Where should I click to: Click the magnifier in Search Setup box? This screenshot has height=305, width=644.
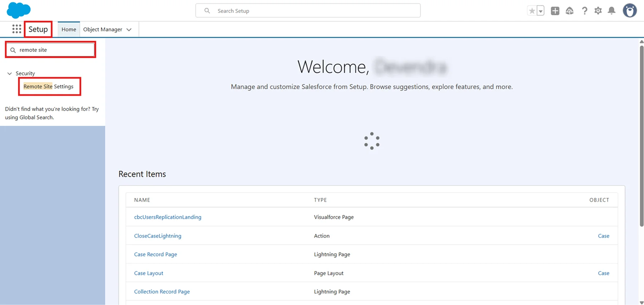point(207,11)
